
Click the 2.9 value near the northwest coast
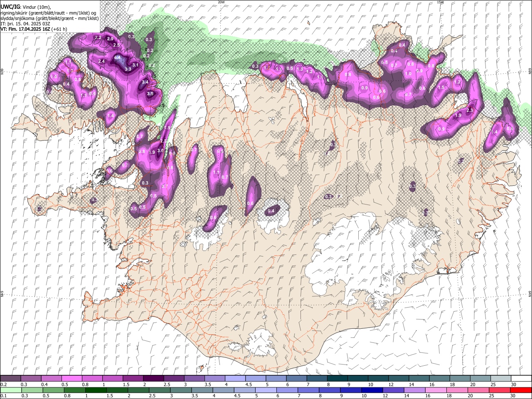(x=110, y=39)
